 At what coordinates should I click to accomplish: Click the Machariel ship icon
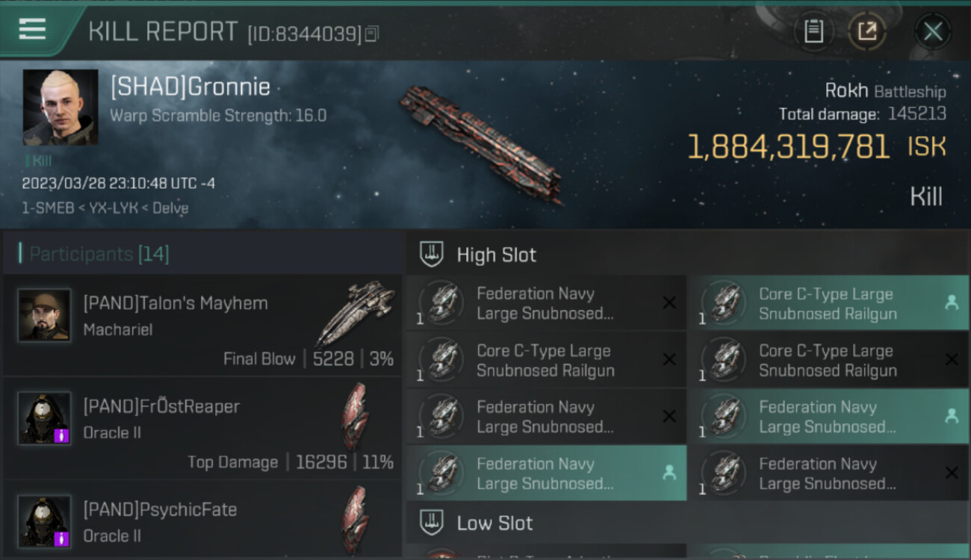(356, 313)
